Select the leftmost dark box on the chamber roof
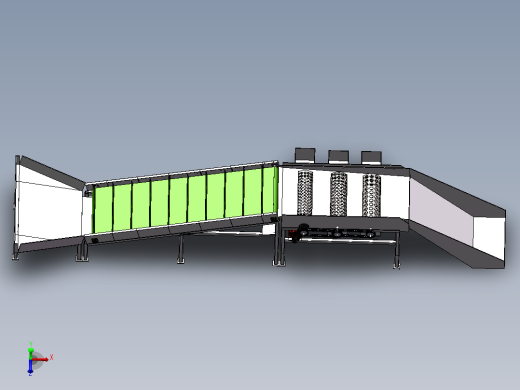Viewport: 520px width, 390px height. pos(305,155)
